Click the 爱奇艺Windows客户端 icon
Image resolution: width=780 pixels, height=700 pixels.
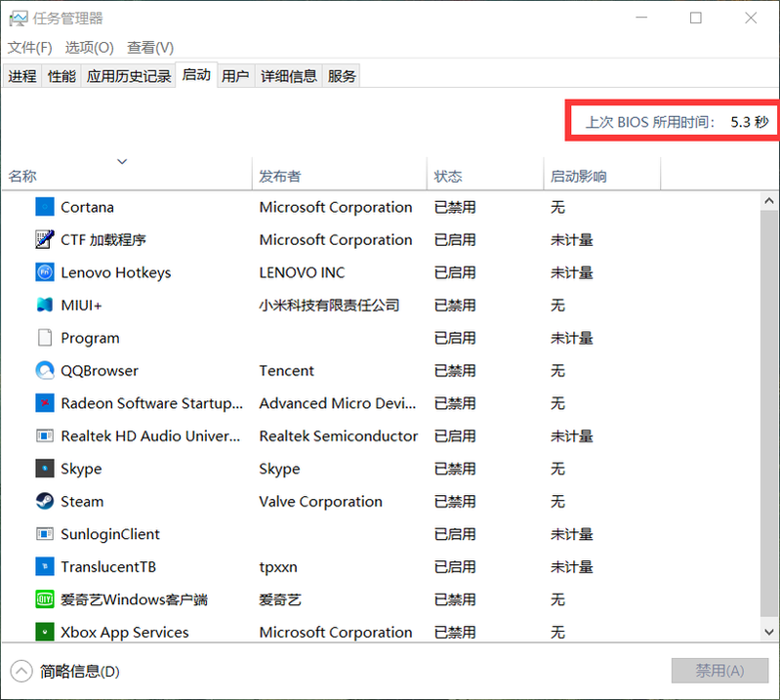pyautogui.click(x=45, y=599)
